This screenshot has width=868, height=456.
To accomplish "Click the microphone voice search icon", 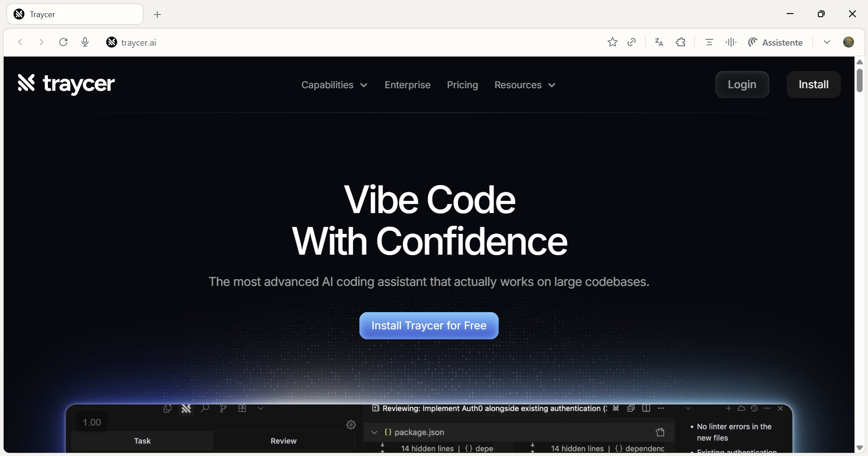I will click(85, 42).
